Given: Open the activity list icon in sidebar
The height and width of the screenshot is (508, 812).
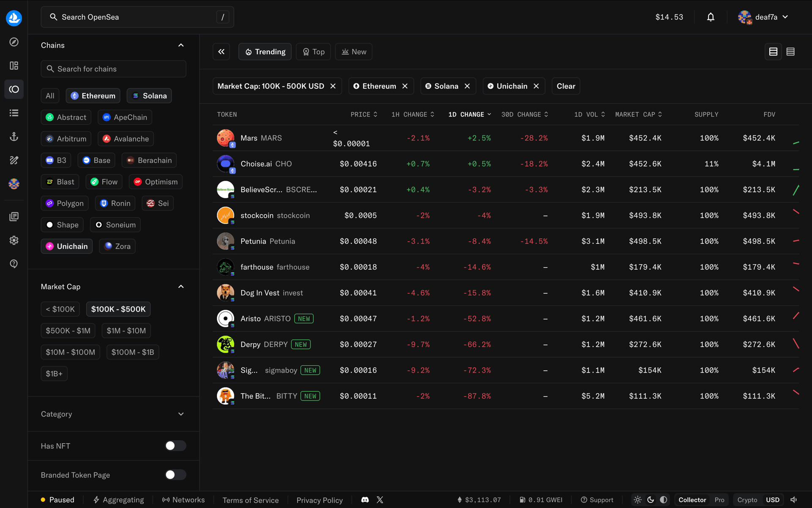Looking at the screenshot, I should [x=14, y=113].
